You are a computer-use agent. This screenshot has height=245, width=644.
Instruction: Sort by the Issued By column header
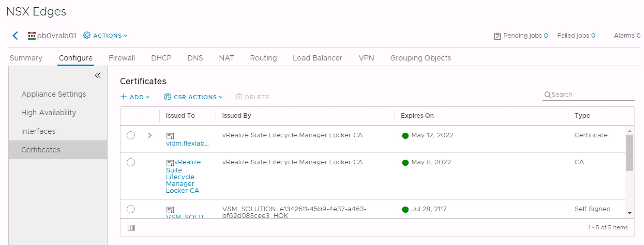tap(237, 116)
